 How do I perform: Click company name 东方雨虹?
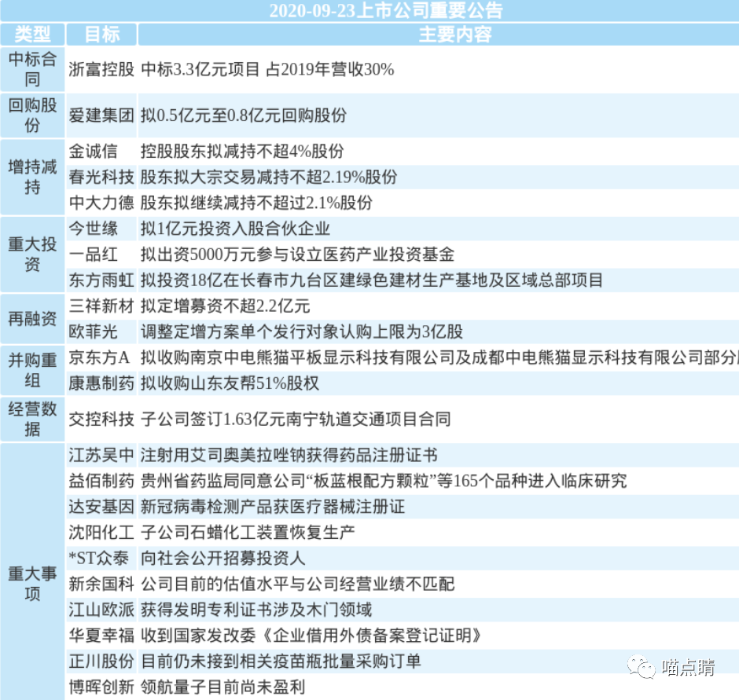click(101, 280)
